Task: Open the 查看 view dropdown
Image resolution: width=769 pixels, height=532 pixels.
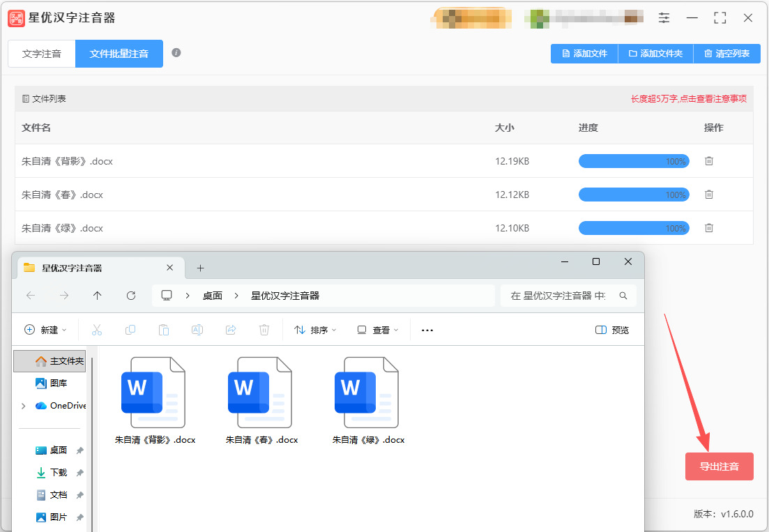Action: [378, 330]
